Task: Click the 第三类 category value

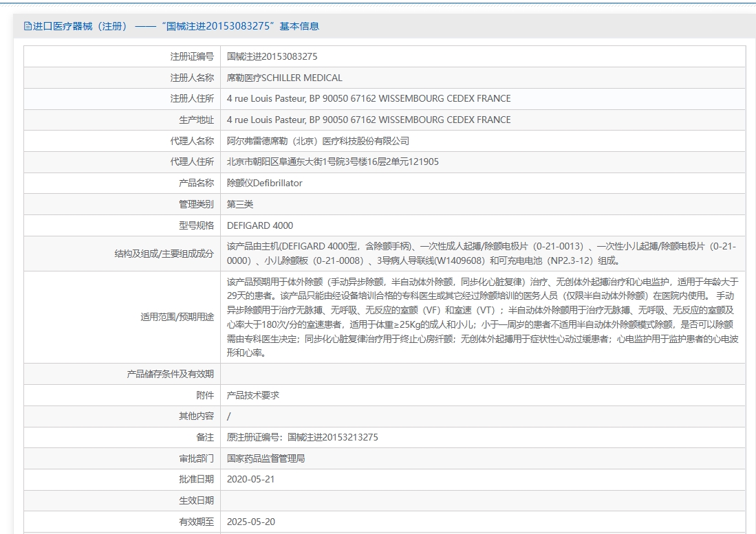Action: [x=240, y=204]
